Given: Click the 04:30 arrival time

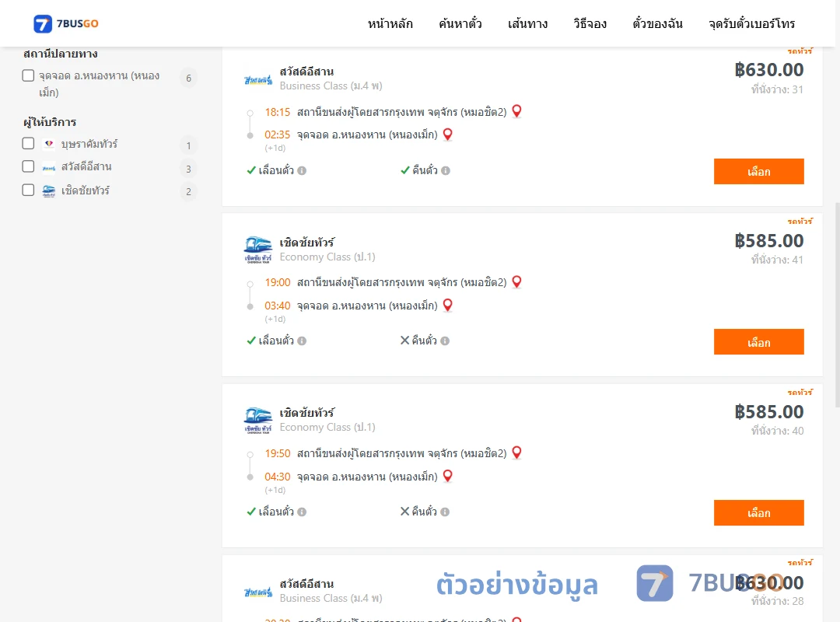Looking at the screenshot, I should (x=277, y=477).
